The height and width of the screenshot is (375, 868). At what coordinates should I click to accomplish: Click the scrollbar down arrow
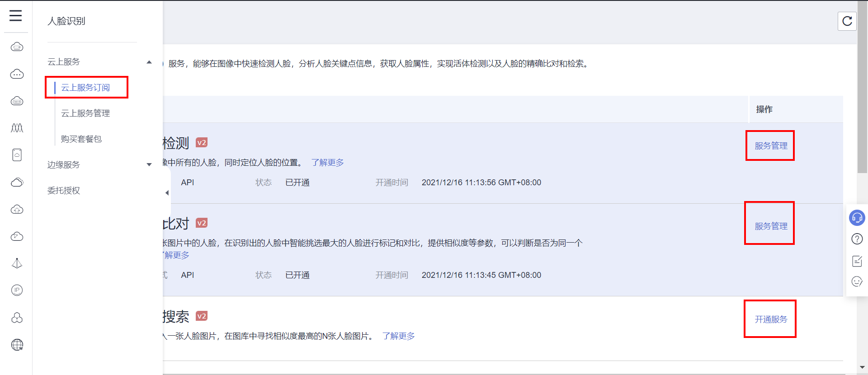(x=862, y=368)
